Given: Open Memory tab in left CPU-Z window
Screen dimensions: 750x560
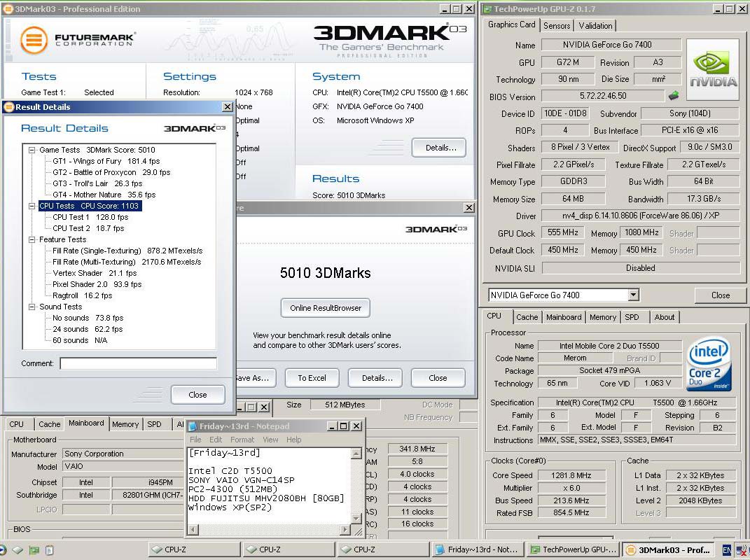Looking at the screenshot, I should click(125, 424).
